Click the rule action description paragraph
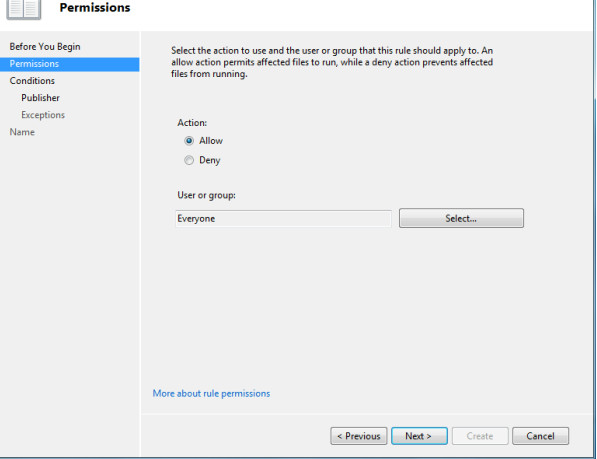This screenshot has height=459, width=597. point(332,62)
